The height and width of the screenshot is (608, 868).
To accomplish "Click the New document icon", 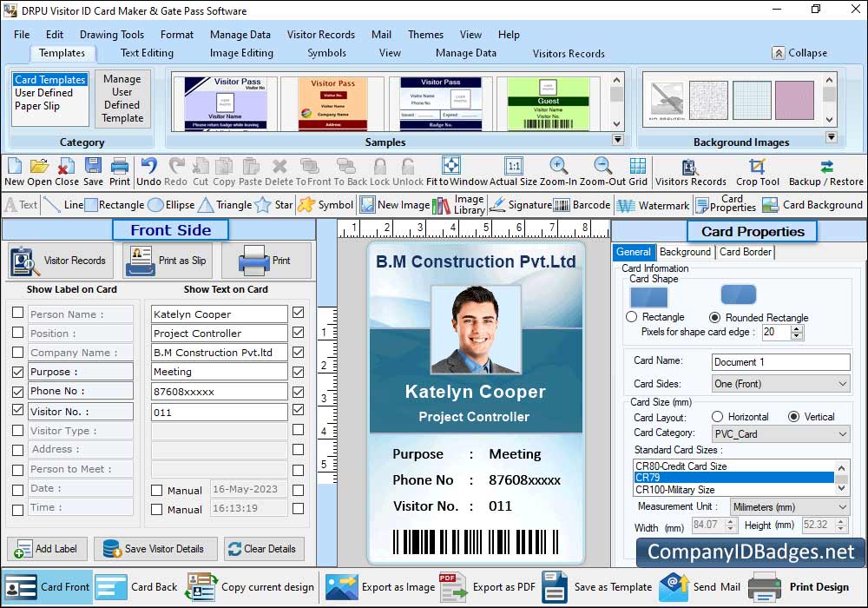I will click(15, 166).
